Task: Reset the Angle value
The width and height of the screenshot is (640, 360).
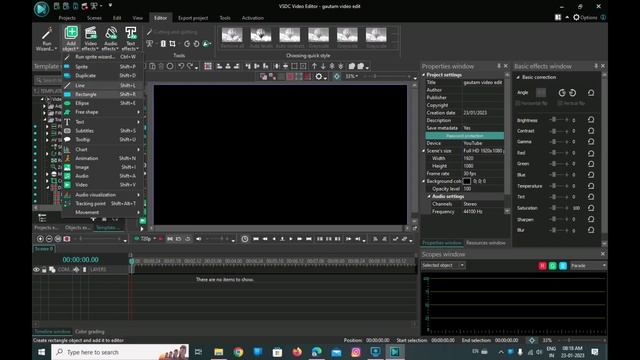Action: pyautogui.click(x=591, y=93)
